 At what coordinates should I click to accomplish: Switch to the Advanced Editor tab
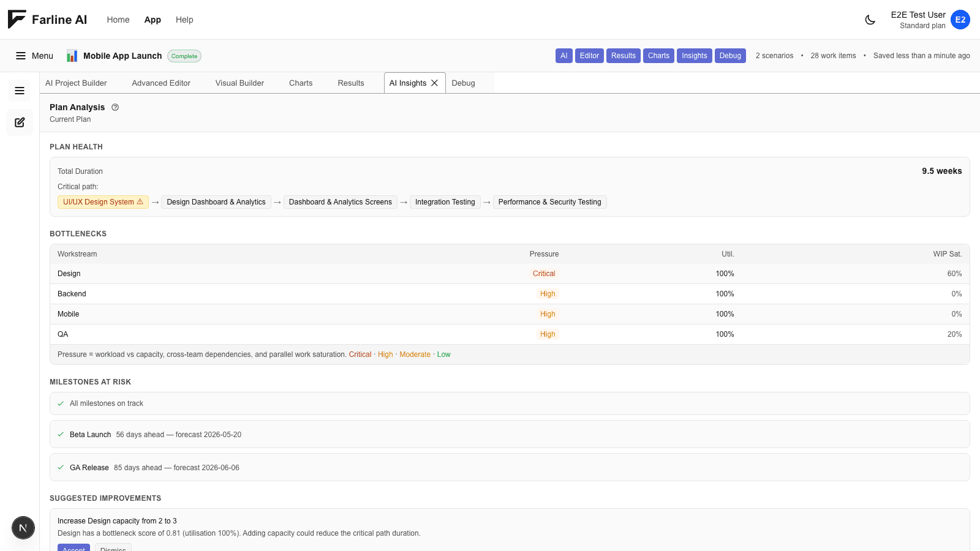[x=161, y=83]
